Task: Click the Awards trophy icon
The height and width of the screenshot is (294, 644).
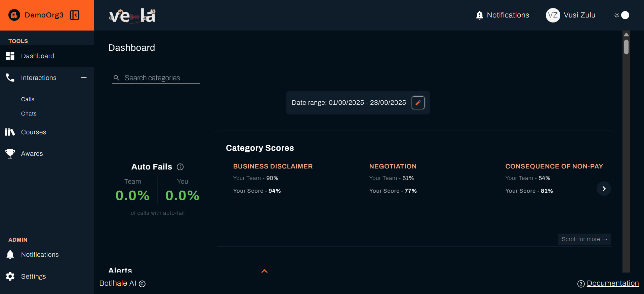Action: click(x=10, y=153)
